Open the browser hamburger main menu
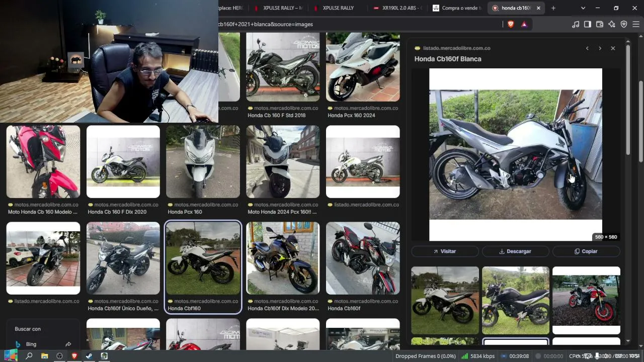This screenshot has height=362, width=644. [x=636, y=24]
